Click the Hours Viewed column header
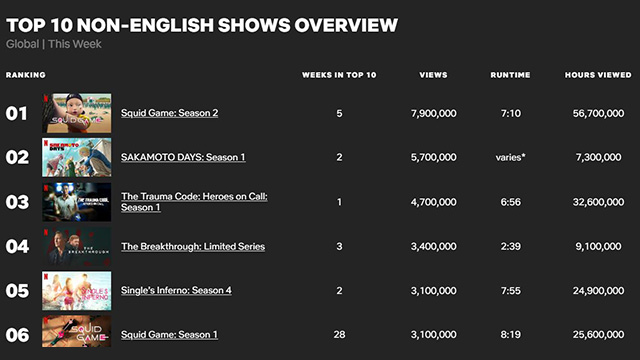The width and height of the screenshot is (640, 360). (x=598, y=75)
